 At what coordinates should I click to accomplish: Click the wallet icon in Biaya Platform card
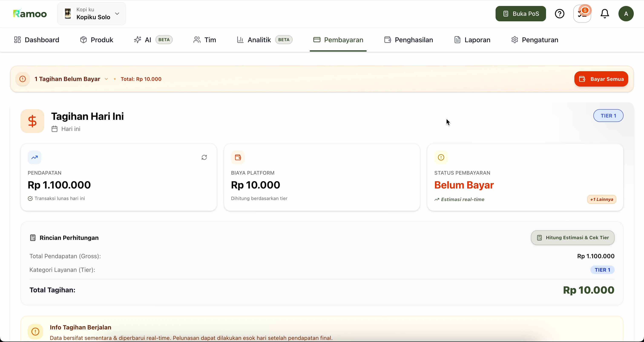[238, 158]
